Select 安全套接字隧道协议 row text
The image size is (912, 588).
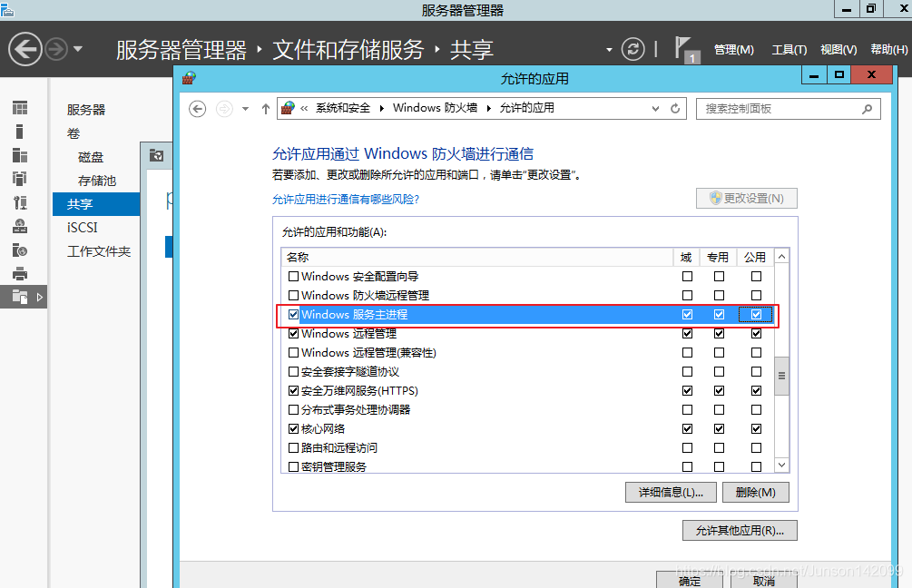tap(350, 372)
